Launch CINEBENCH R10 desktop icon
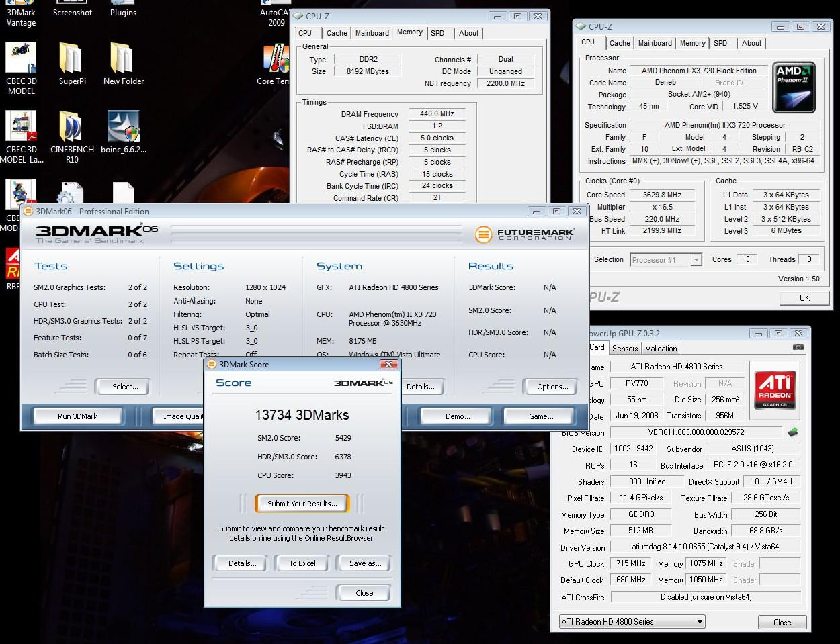This screenshot has width=840, height=644. pos(72,137)
